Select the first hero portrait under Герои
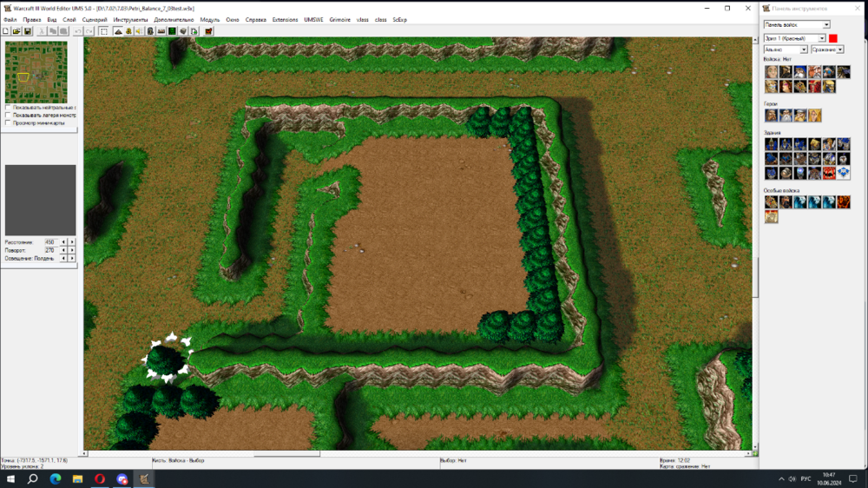Screen dimensions: 868x488 click(772, 115)
